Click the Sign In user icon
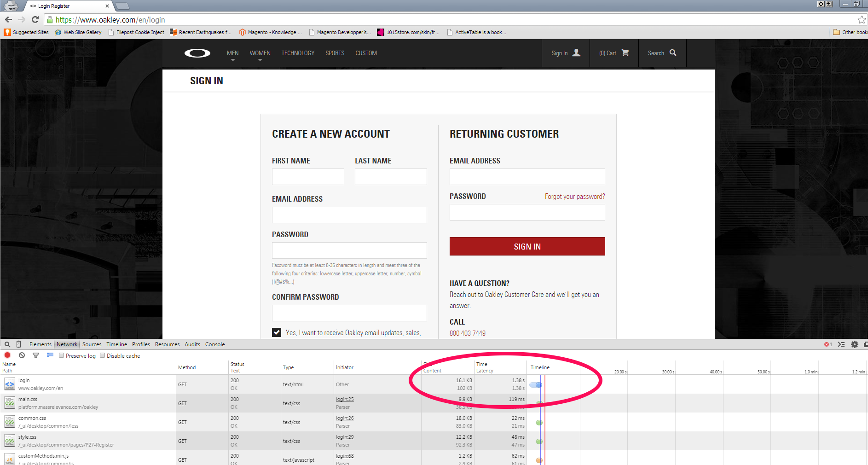 tap(576, 53)
